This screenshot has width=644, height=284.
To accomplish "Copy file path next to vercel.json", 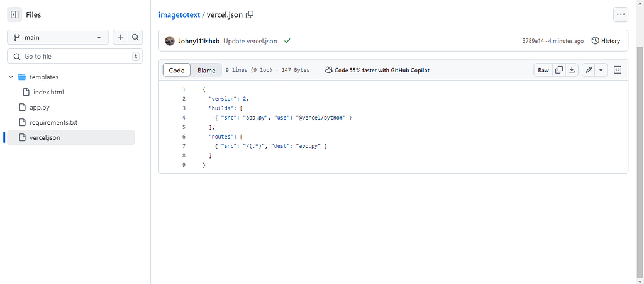I will click(250, 14).
